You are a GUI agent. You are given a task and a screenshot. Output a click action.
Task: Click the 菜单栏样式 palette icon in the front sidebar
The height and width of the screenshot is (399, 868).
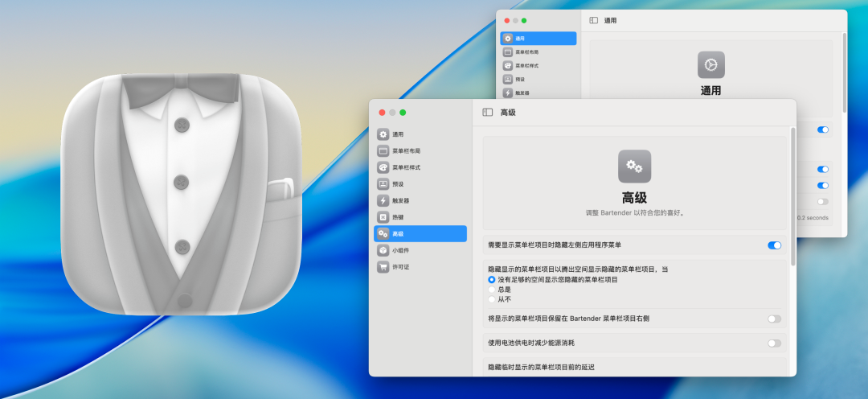[383, 167]
